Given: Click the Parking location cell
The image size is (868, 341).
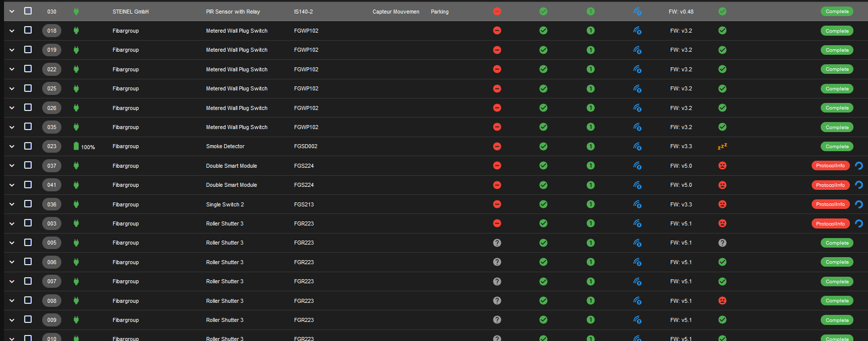Looking at the screenshot, I should point(440,12).
